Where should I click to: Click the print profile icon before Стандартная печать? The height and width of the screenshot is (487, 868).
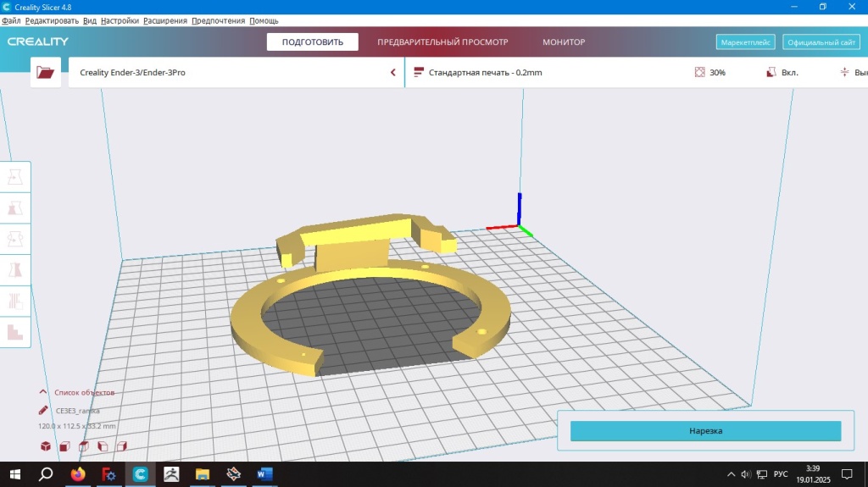pos(419,72)
